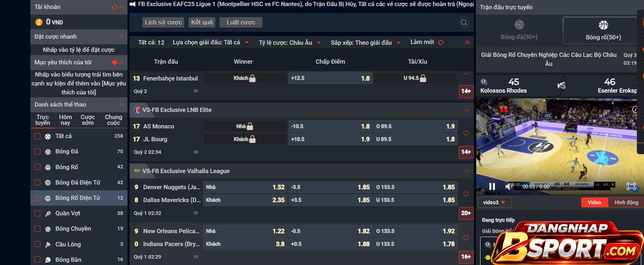Refresh the account balance icon
644x265 pixels.
click(115, 7)
